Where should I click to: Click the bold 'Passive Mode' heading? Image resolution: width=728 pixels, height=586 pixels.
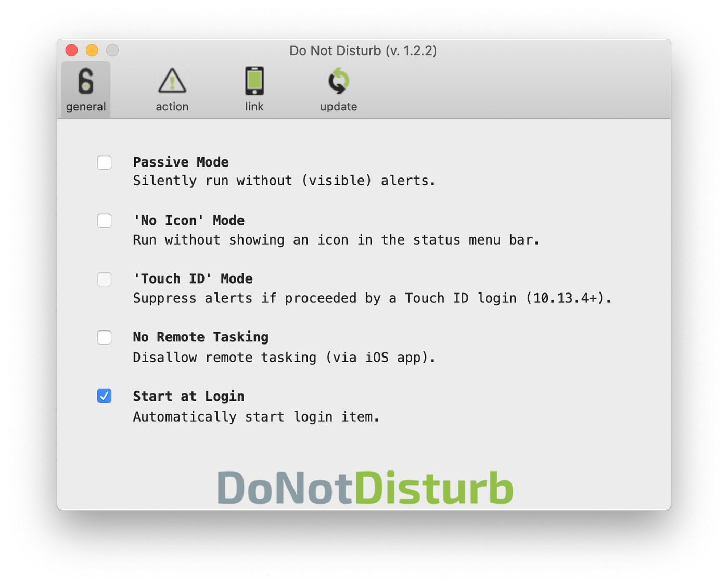(181, 162)
